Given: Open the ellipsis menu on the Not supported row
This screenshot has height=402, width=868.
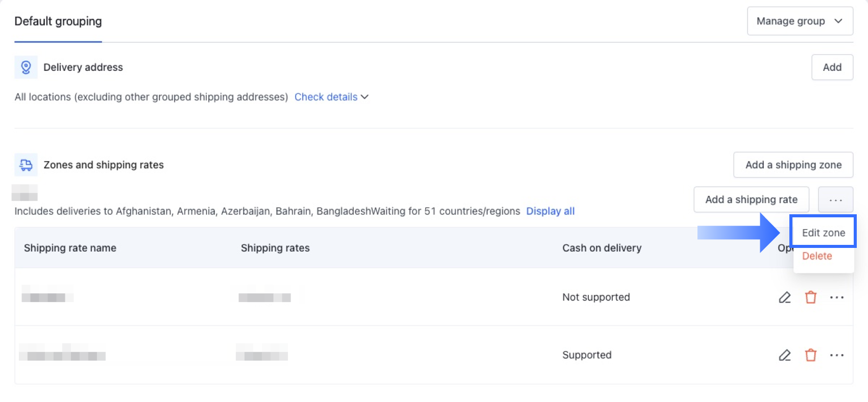Looking at the screenshot, I should pyautogui.click(x=837, y=297).
